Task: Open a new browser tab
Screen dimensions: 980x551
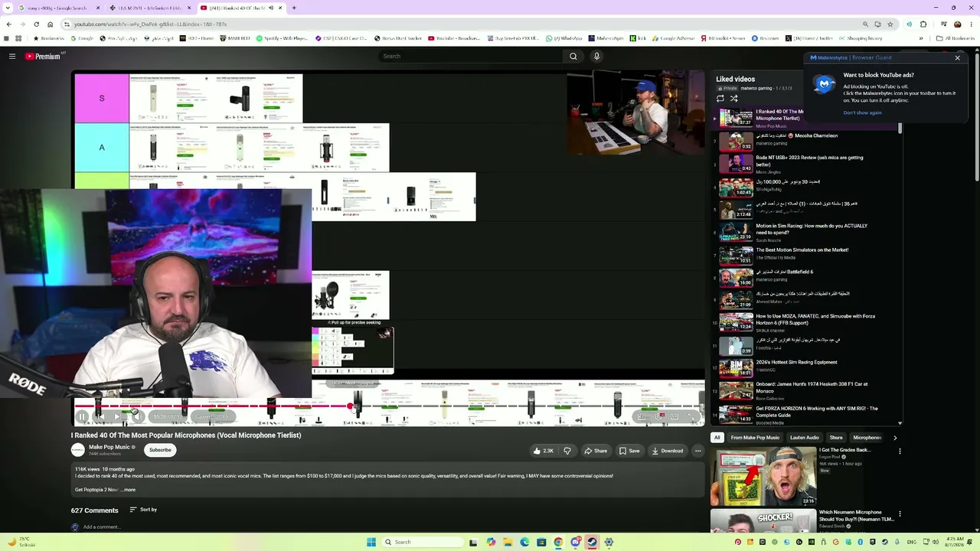Action: pos(294,8)
